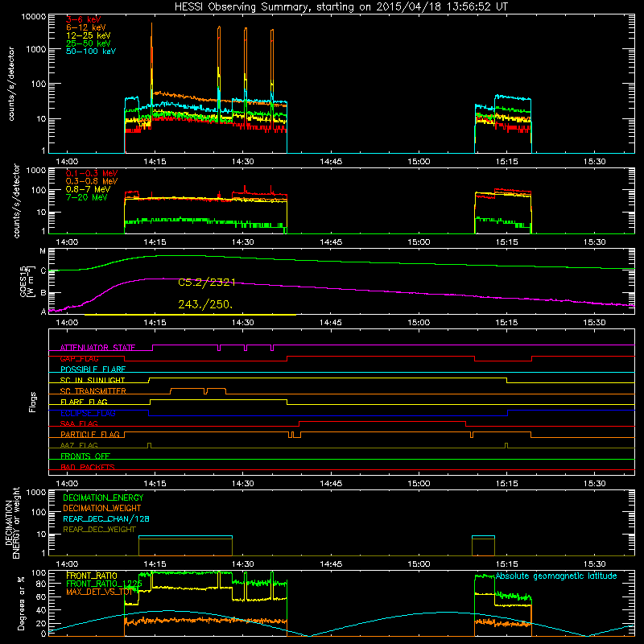Click the FLARE_FLAG label
Viewport: 644px width, 644px height.
84,402
